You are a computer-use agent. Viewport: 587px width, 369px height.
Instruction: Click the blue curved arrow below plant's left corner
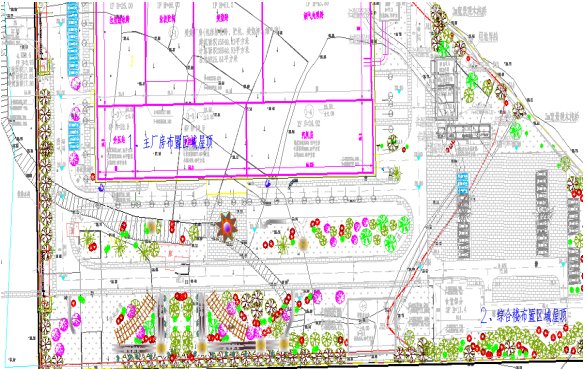coord(101,187)
